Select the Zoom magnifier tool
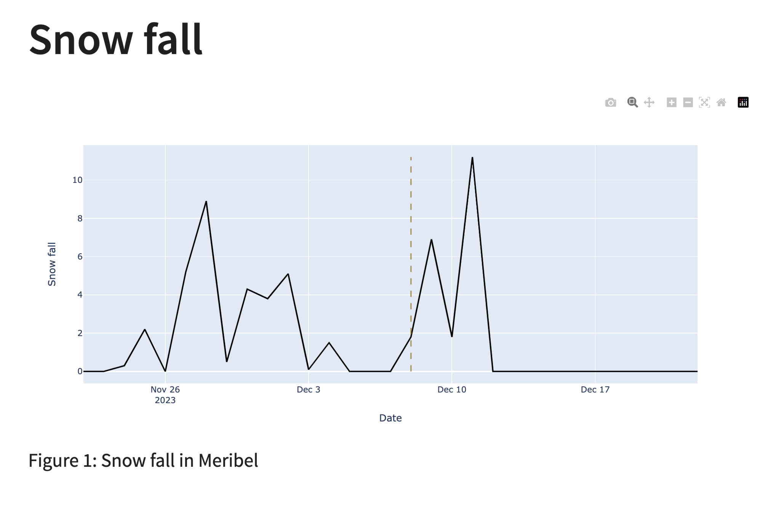 (x=632, y=103)
